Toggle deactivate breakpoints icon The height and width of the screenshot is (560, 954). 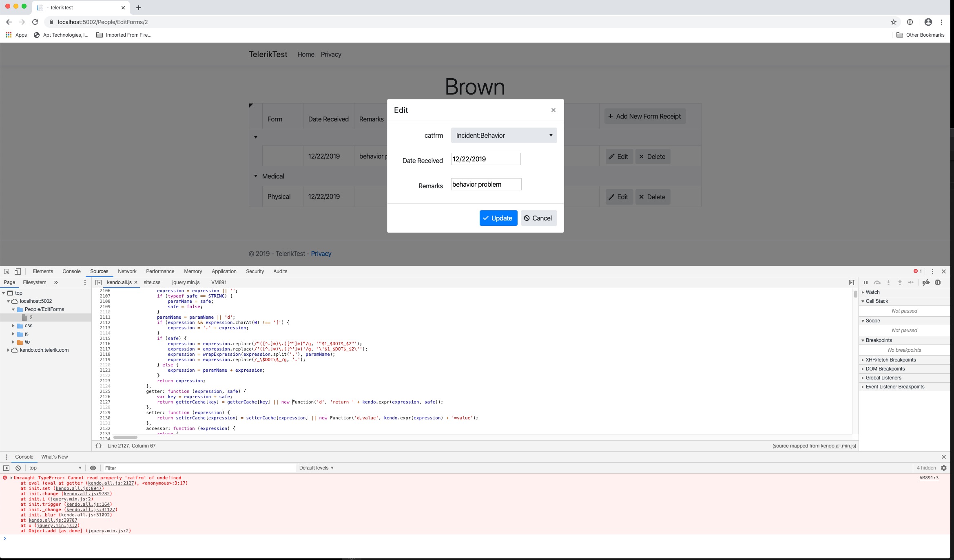[926, 282]
